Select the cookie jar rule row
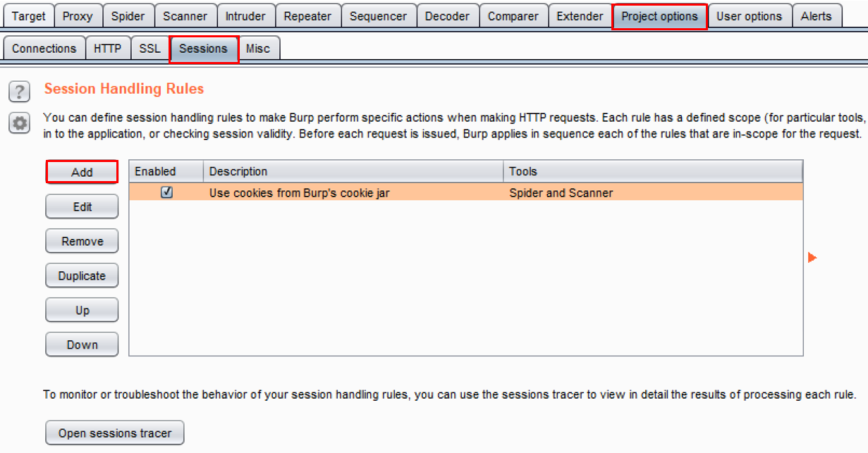The width and height of the screenshot is (868, 453). coord(353,192)
